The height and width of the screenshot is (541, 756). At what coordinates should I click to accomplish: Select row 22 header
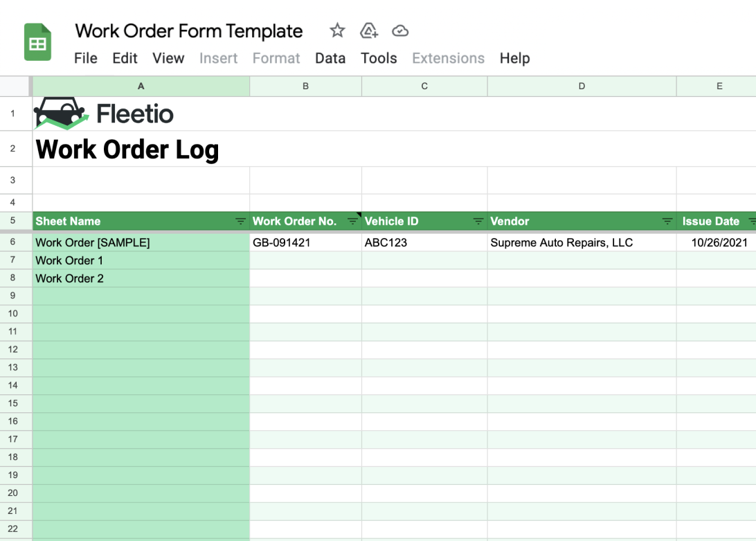coord(16,529)
